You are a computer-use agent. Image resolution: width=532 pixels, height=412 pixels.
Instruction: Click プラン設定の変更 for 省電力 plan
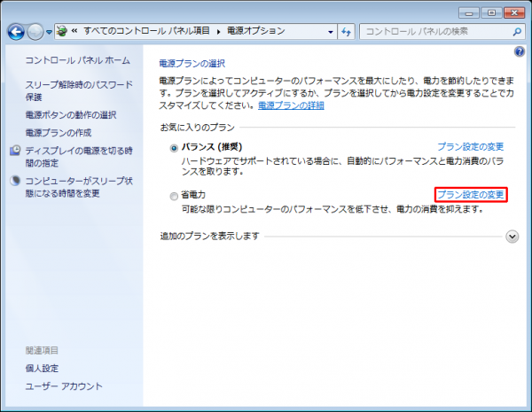tap(471, 195)
